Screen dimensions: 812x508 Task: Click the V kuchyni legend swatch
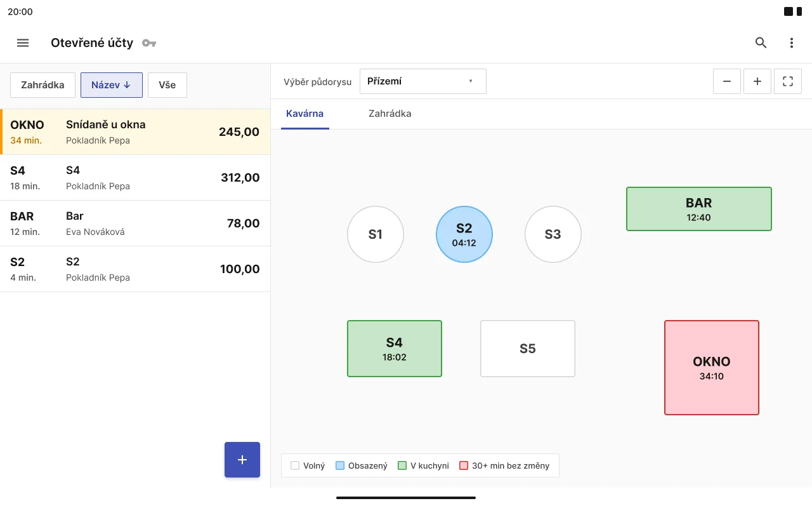pos(402,465)
